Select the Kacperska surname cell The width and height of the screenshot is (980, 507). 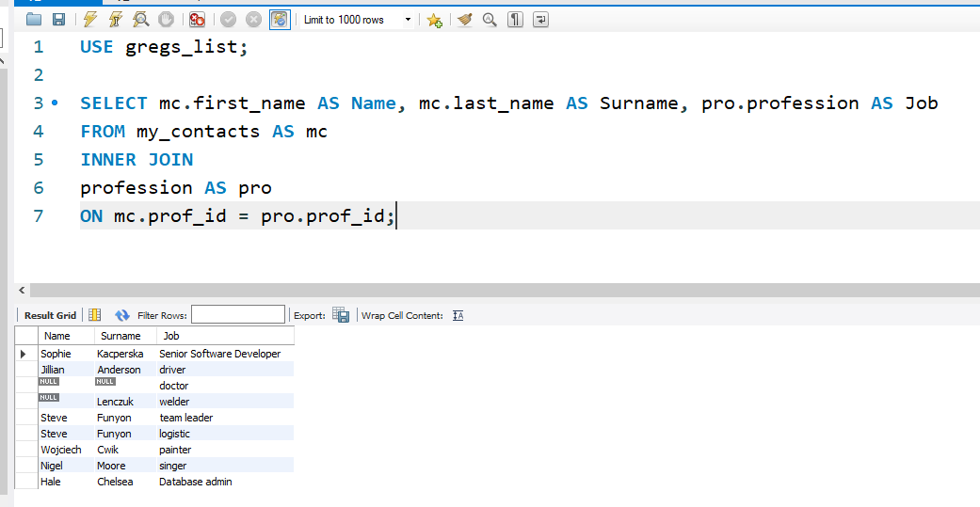click(x=125, y=354)
